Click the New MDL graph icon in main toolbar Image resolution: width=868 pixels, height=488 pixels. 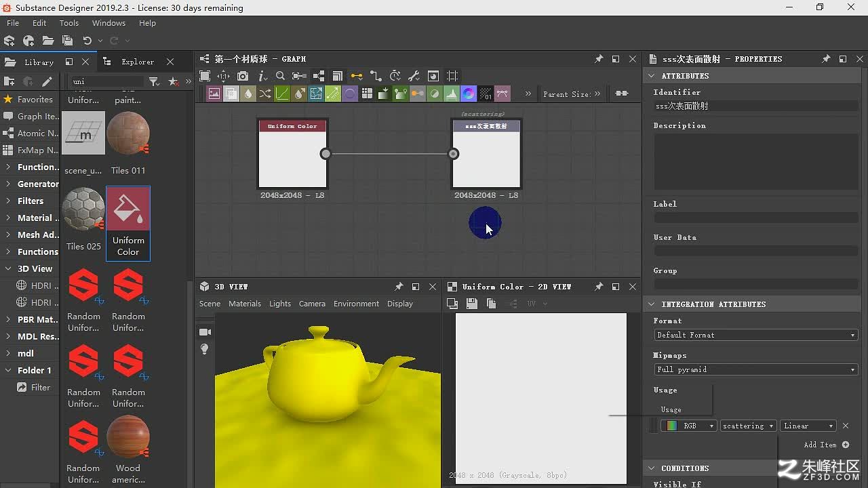(x=28, y=41)
